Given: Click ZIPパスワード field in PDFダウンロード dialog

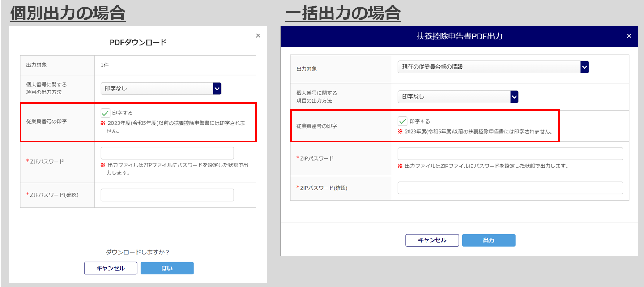Looking at the screenshot, I should coord(167,153).
